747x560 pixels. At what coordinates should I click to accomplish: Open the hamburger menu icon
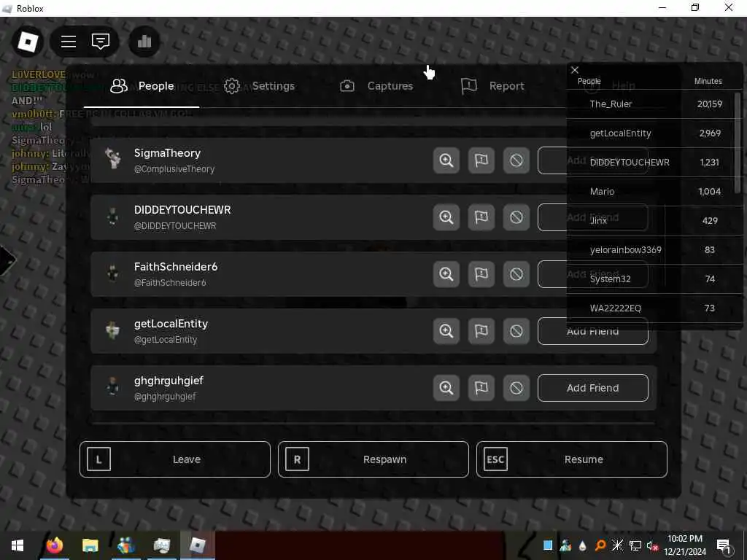pyautogui.click(x=69, y=42)
